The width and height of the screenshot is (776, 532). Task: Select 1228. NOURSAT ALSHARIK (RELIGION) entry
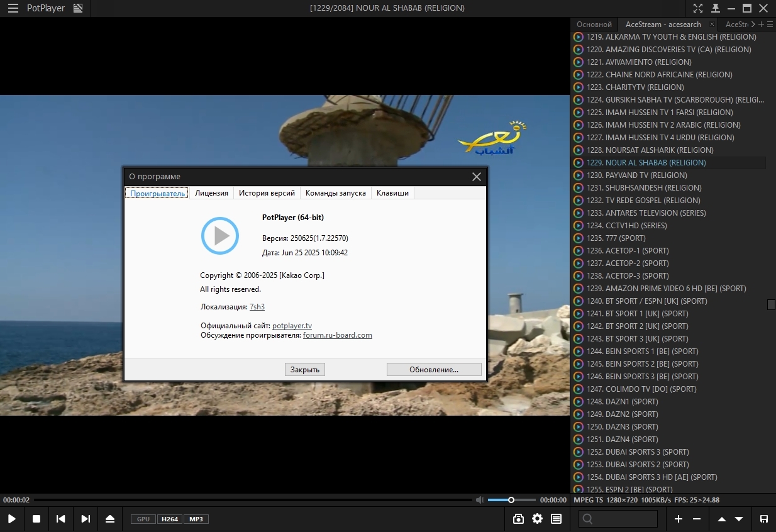point(669,150)
